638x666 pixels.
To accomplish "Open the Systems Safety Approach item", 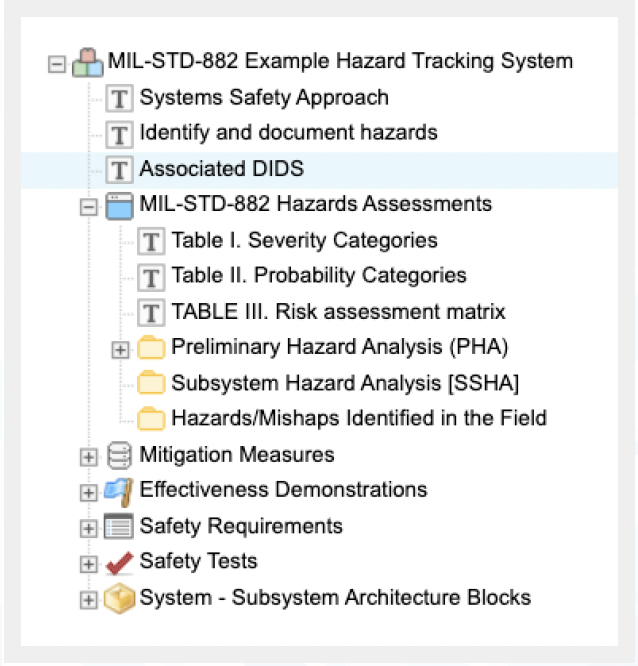I will [x=264, y=98].
